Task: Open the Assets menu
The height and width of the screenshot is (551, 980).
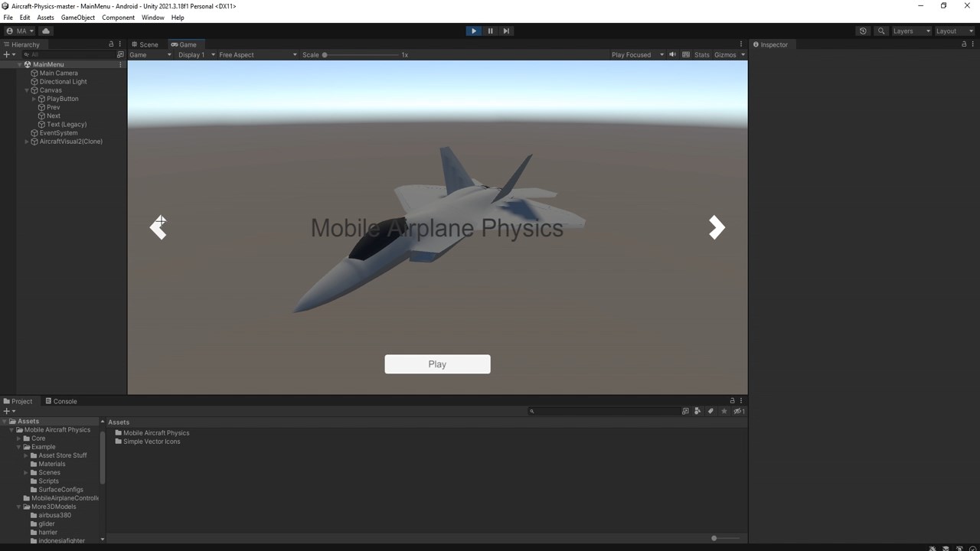Action: [x=45, y=18]
